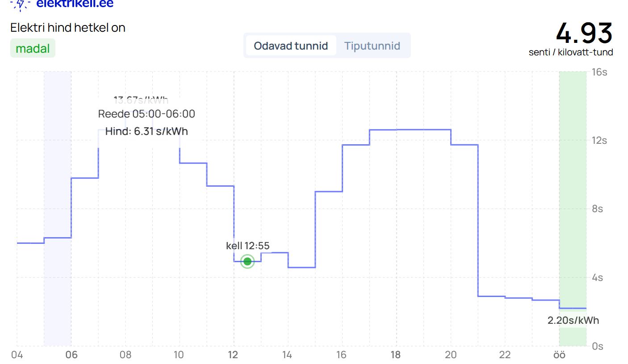This screenshot has width=628, height=364.
Task: Select the "Odavad tunnid" tab
Action: click(291, 46)
